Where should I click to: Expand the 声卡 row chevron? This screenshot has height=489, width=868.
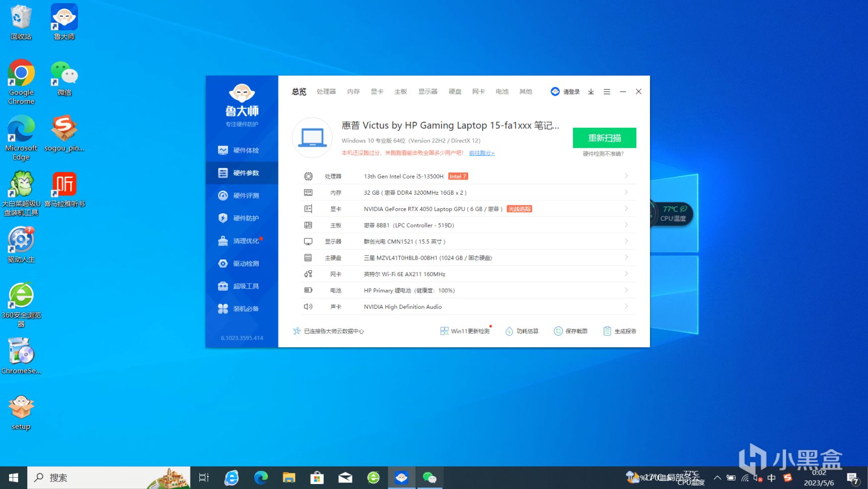point(626,306)
